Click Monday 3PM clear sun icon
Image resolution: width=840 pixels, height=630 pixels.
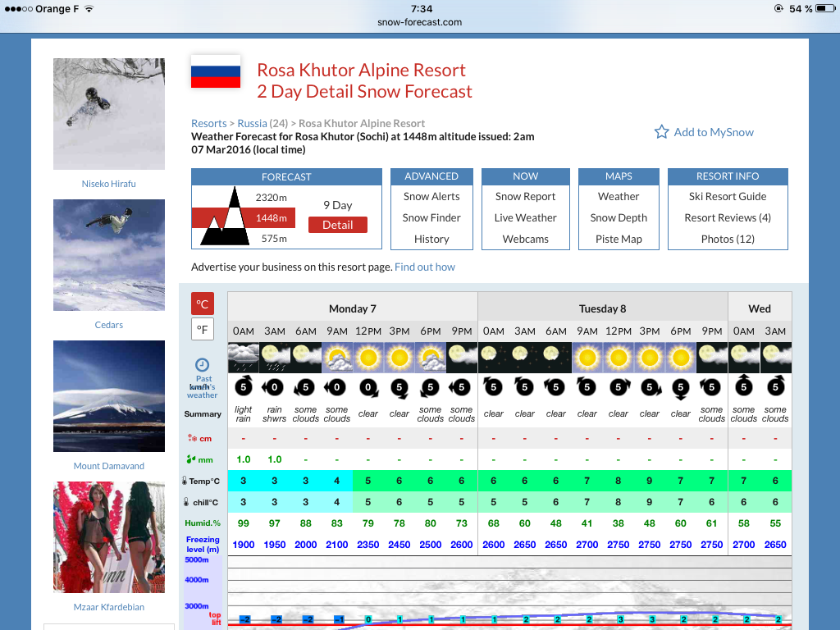point(399,358)
